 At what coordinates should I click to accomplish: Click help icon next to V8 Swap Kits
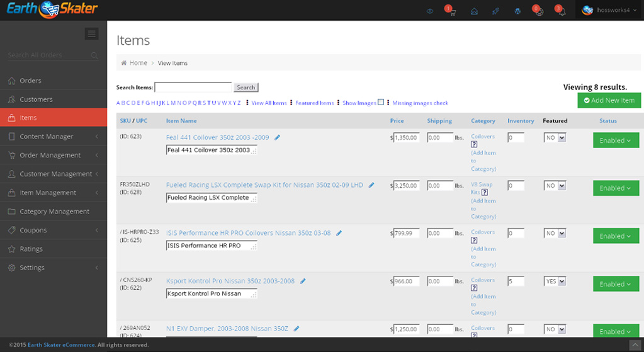pyautogui.click(x=485, y=192)
